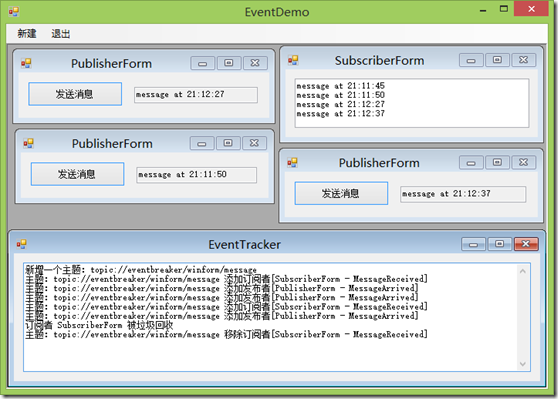Maximize the PublisherForm showing 21:11:50
The image size is (558, 399).
[x=228, y=143]
